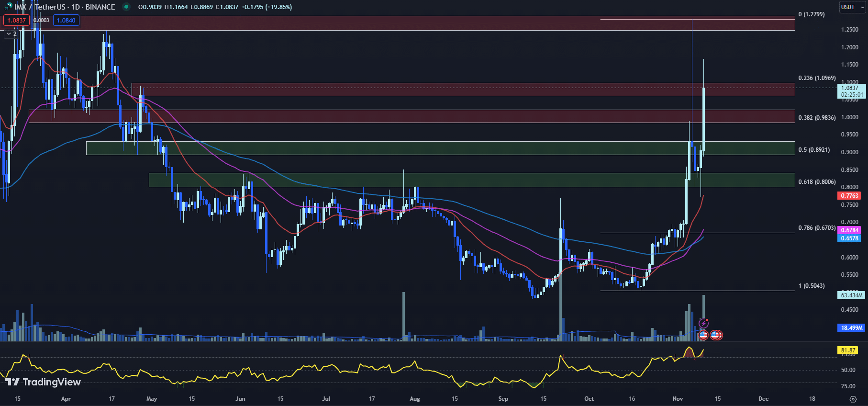Click the purple lightning event icon

pyautogui.click(x=703, y=324)
